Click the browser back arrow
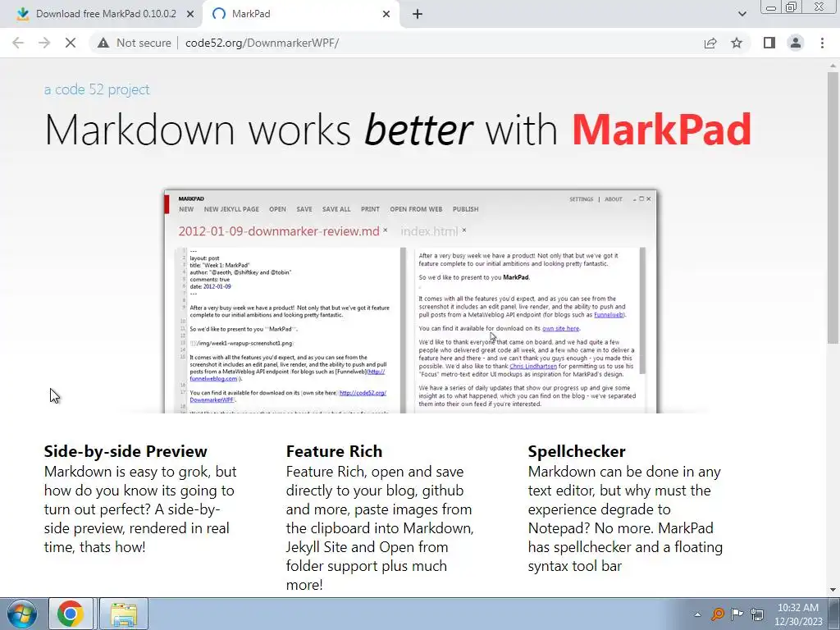840x630 pixels. point(18,43)
